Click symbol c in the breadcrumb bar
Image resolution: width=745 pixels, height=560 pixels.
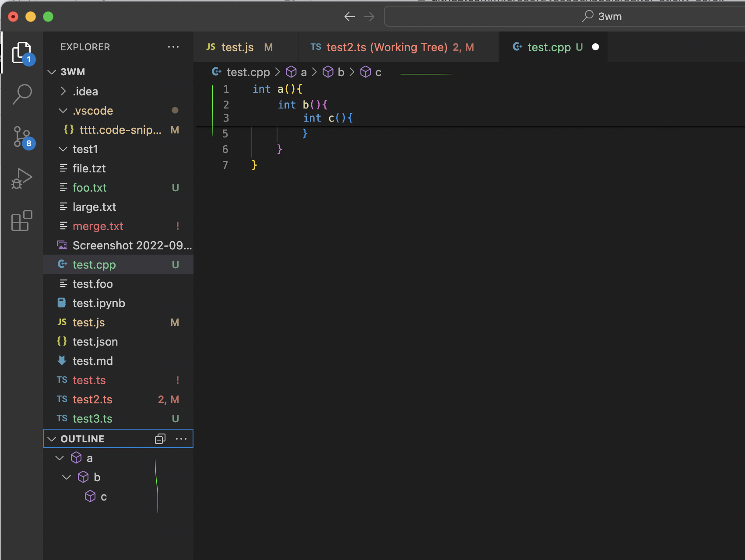point(378,72)
